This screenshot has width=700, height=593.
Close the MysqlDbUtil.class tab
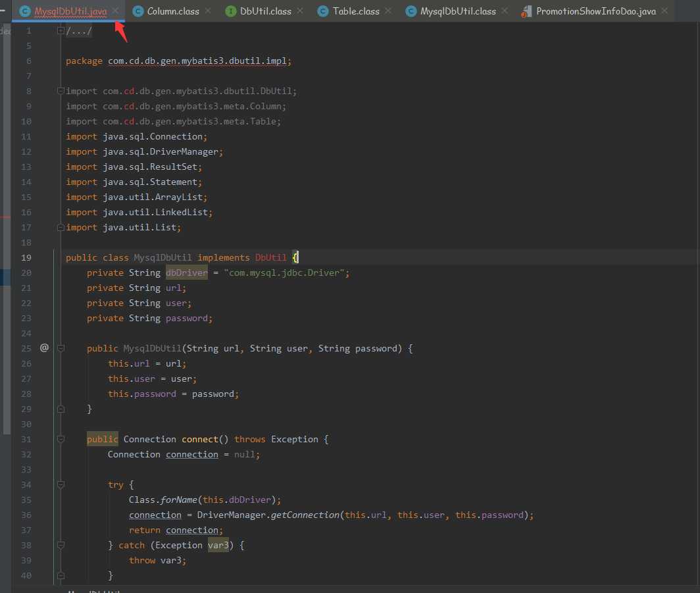[x=505, y=11]
